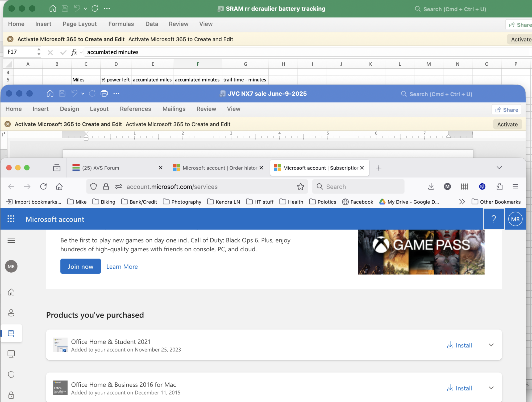This screenshot has width=532, height=402.
Task: Open help via the question mark icon
Action: point(494,219)
